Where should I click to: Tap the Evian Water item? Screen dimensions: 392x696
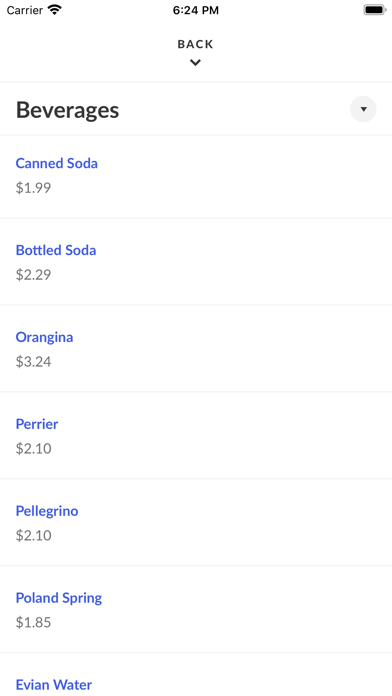click(54, 684)
